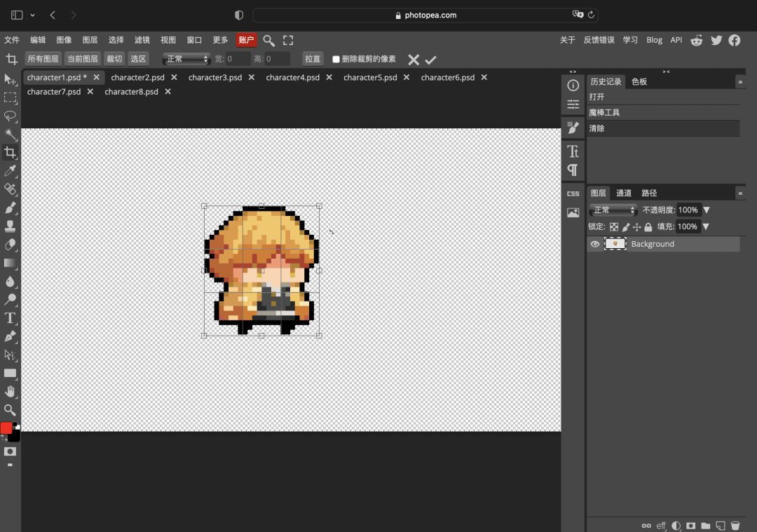Pick the Clone Stamp tool
The width and height of the screenshot is (757, 532).
pyautogui.click(x=10, y=226)
